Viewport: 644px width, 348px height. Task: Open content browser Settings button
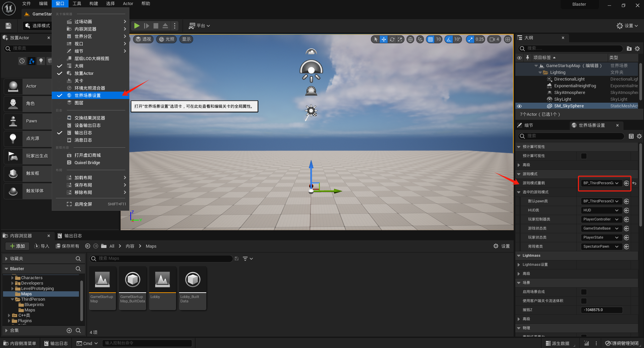[501, 246]
